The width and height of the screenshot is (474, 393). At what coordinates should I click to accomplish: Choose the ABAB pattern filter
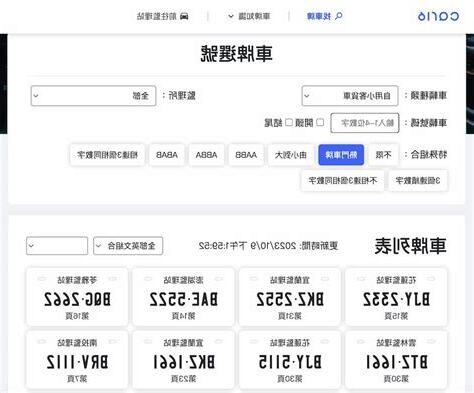(167, 155)
